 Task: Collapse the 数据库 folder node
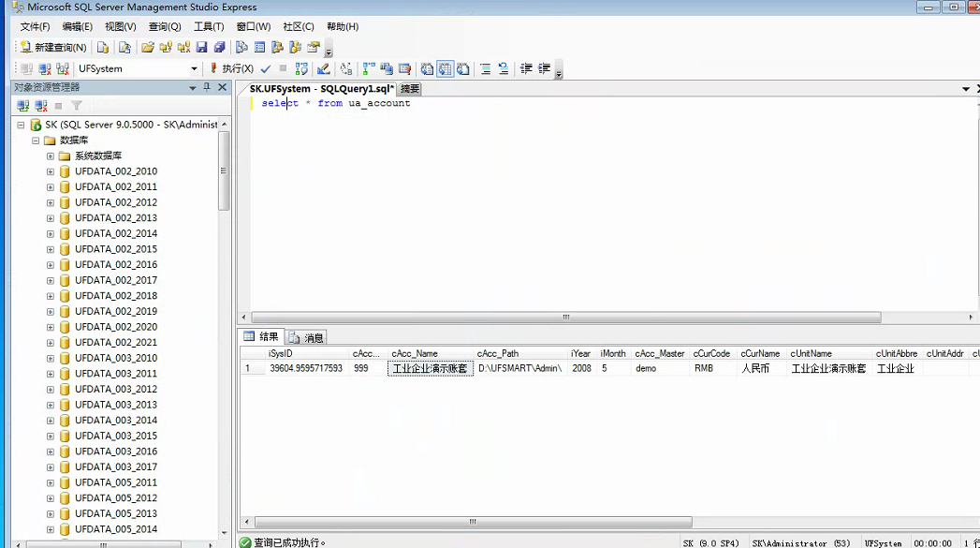point(36,141)
